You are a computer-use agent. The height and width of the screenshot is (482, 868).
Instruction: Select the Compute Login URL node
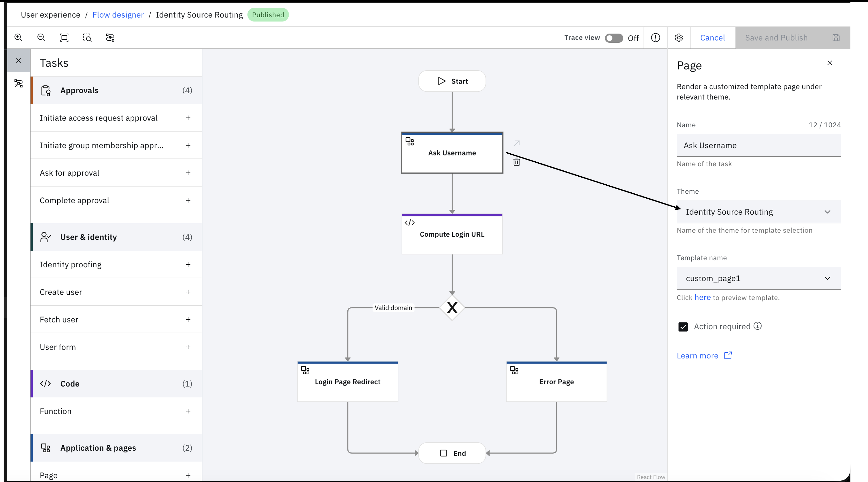452,234
